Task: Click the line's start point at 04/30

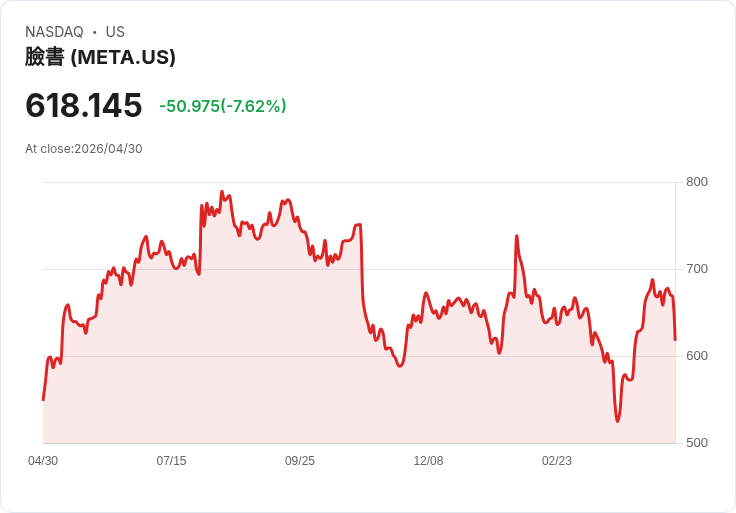Action: click(x=43, y=400)
